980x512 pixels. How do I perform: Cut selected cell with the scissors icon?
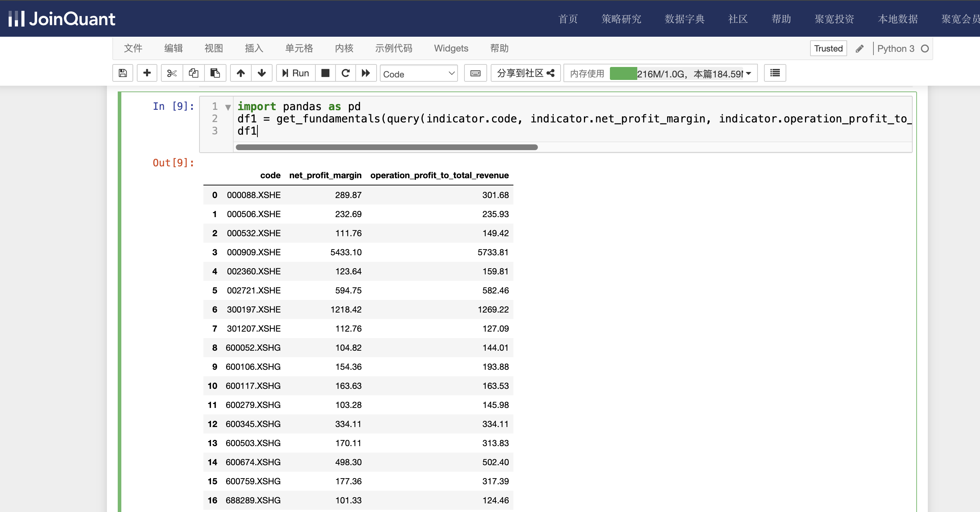172,73
